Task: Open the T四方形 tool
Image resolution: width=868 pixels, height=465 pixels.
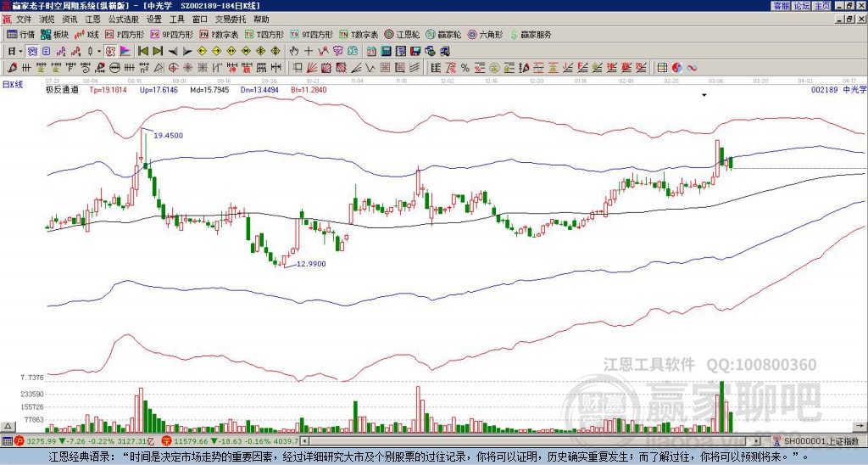Action: coord(264,34)
